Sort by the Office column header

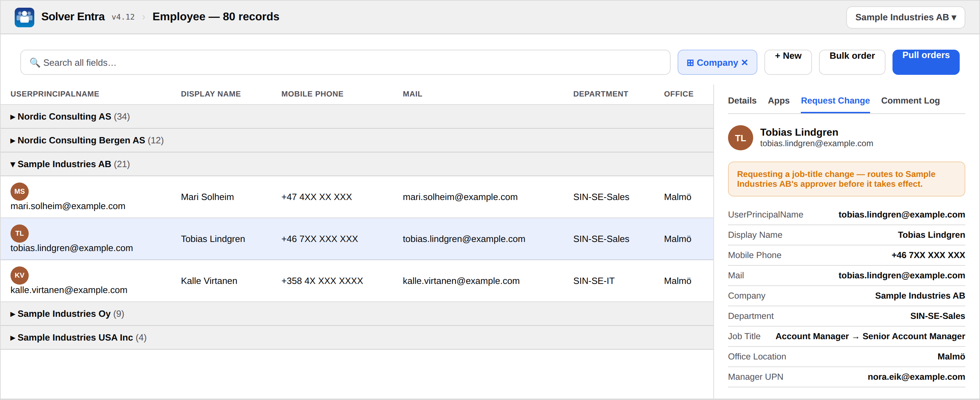(678, 94)
